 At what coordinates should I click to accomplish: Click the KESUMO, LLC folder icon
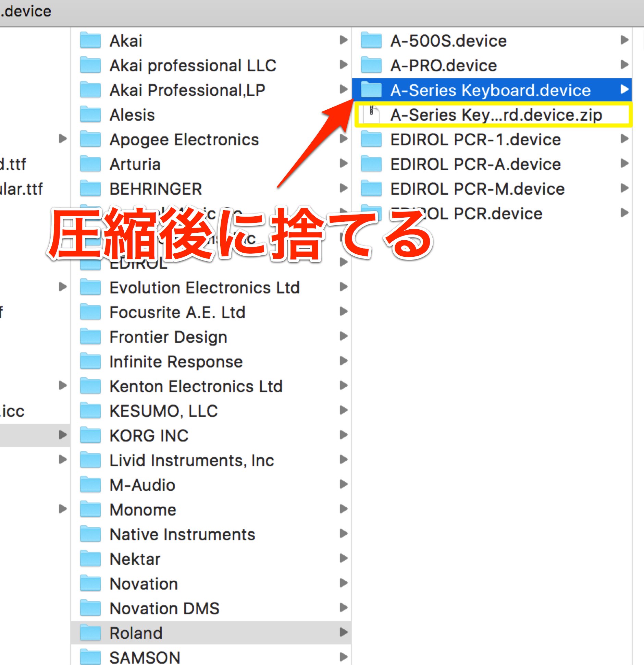(90, 411)
